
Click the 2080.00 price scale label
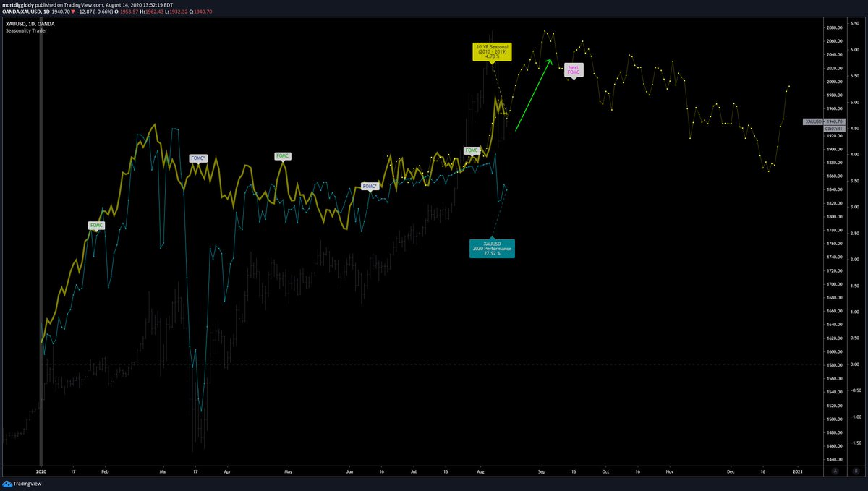(833, 27)
